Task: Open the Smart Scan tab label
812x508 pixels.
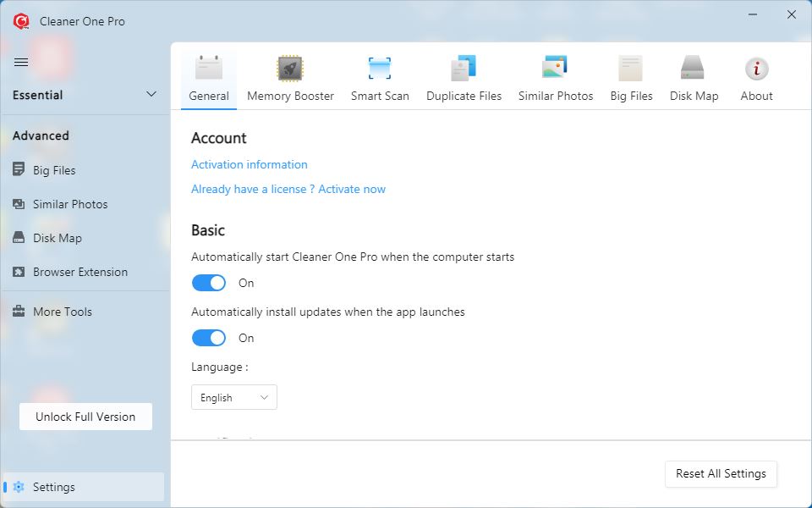Action: pyautogui.click(x=380, y=96)
